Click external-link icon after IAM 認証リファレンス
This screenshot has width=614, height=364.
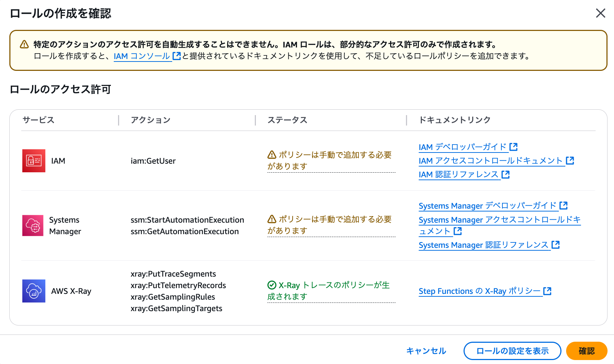[505, 174]
